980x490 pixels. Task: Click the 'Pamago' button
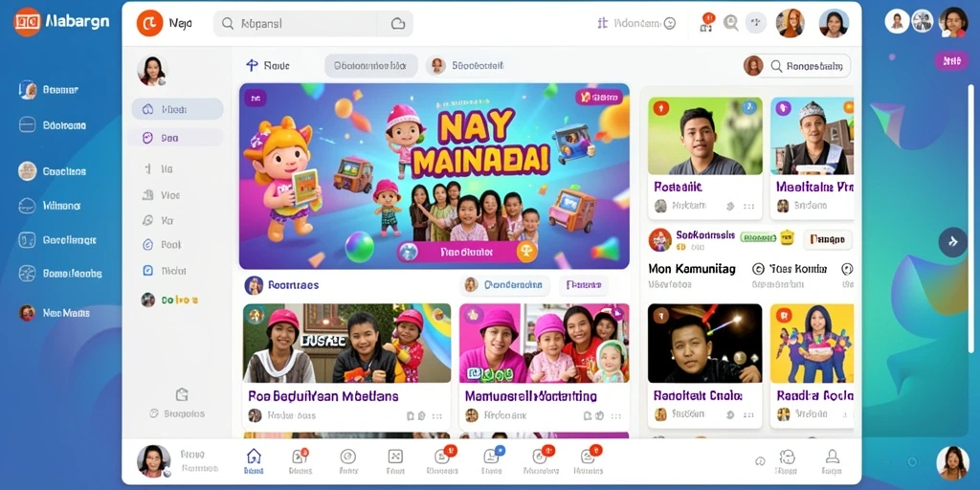pos(828,238)
